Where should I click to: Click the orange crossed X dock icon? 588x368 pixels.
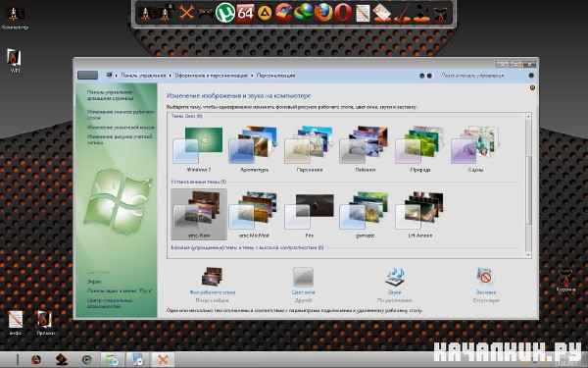pyautogui.click(x=186, y=13)
